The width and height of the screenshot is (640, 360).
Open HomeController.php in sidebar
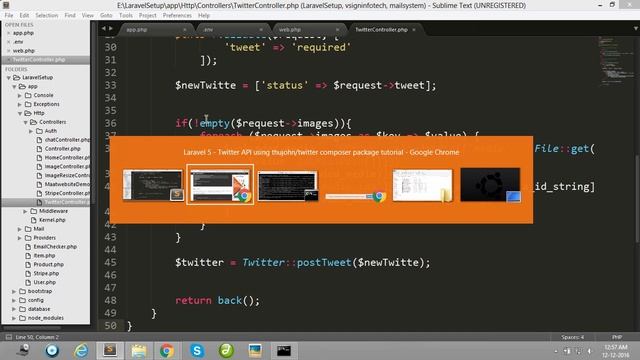(67, 158)
